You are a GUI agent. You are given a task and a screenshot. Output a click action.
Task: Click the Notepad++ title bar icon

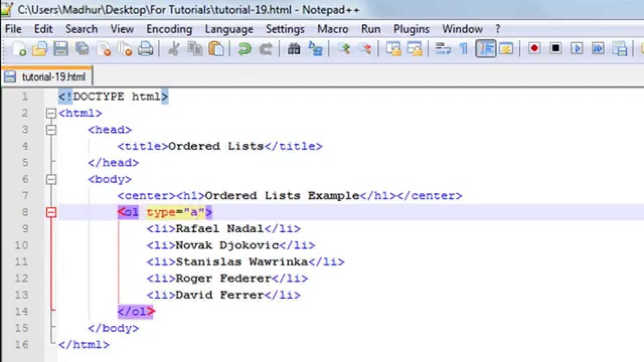pyautogui.click(x=7, y=9)
